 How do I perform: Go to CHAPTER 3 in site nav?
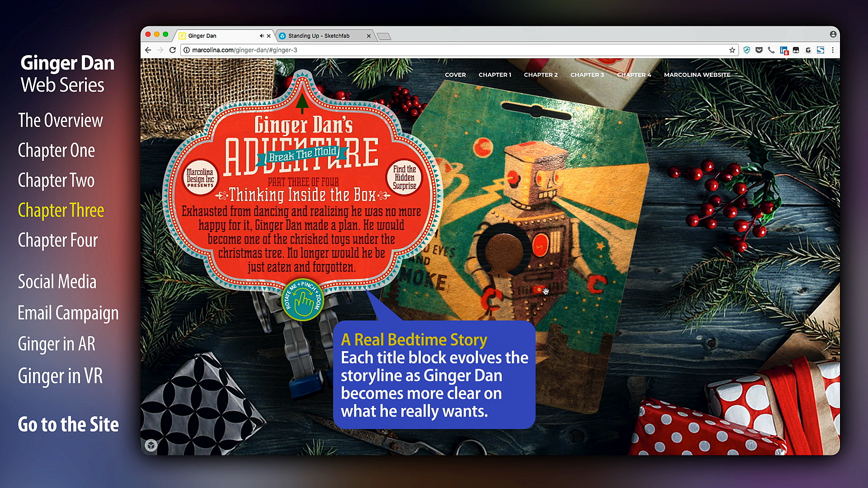pyautogui.click(x=587, y=75)
